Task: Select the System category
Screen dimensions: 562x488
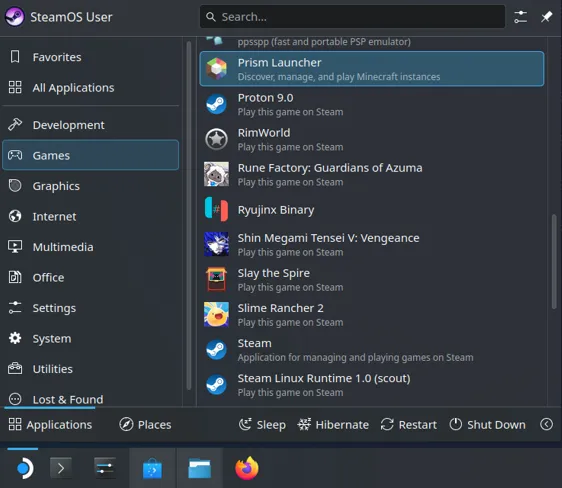Action: [90, 338]
